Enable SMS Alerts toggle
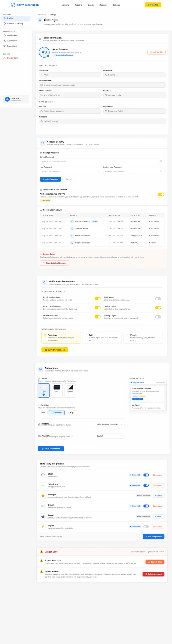This screenshot has width=172, height=644. point(158,299)
